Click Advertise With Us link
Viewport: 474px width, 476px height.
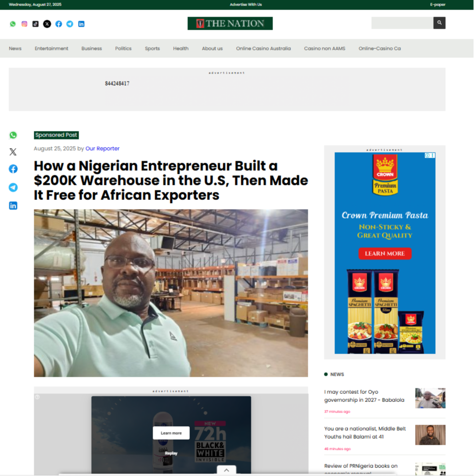click(246, 5)
